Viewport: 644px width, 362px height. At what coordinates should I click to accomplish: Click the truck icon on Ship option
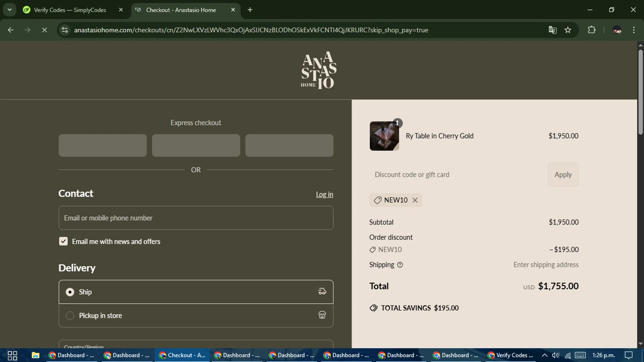click(322, 292)
